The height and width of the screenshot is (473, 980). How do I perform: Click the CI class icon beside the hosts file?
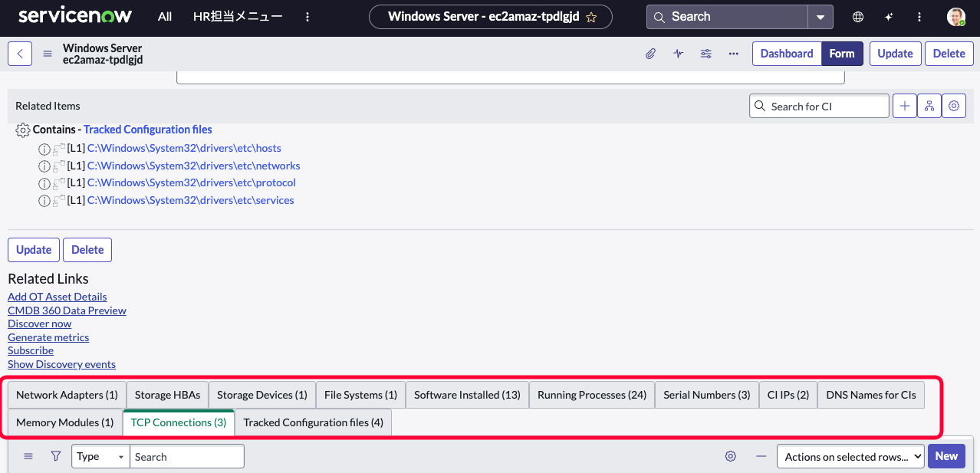59,148
